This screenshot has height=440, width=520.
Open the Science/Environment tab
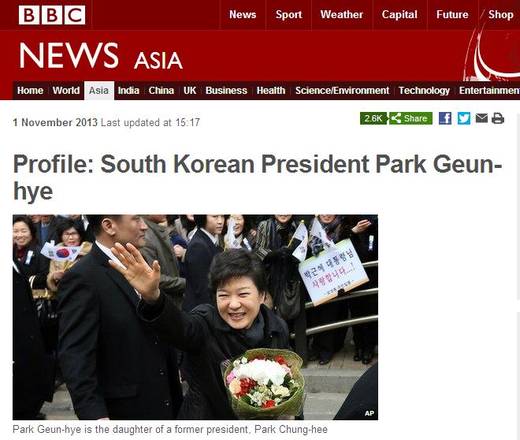342,91
